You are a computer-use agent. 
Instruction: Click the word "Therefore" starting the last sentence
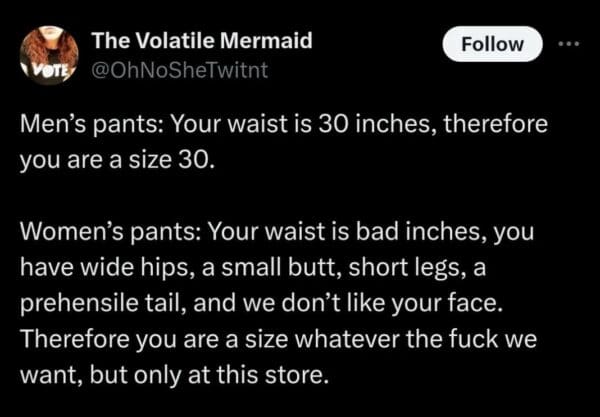(67, 331)
